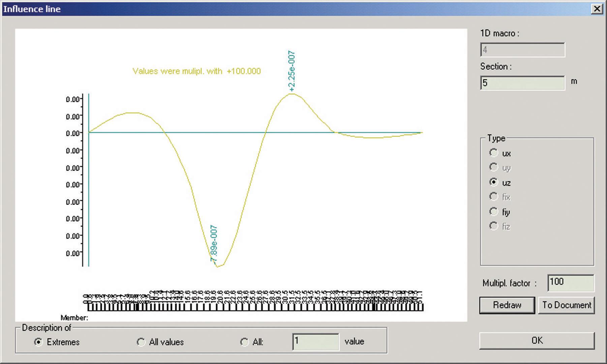Click the 1D macro field

[522, 50]
